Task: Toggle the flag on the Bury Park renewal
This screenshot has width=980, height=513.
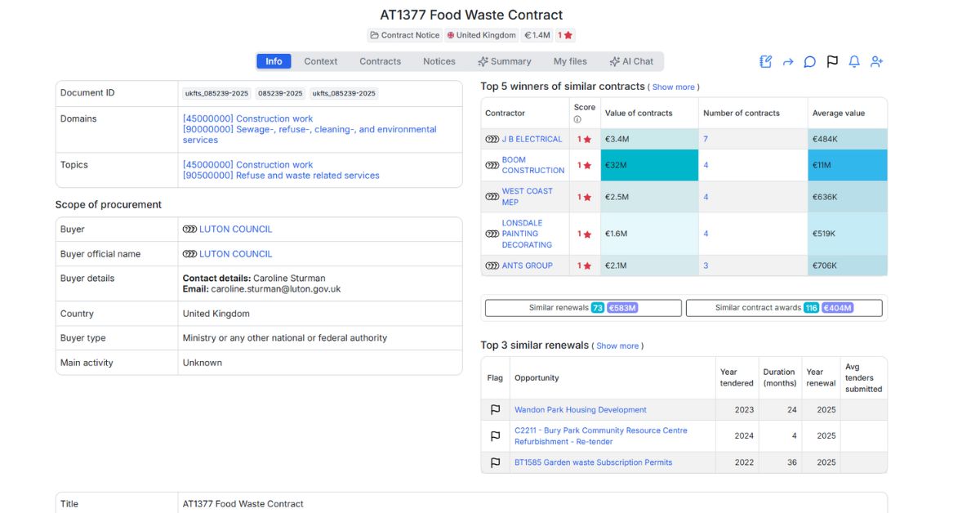Action: click(494, 435)
